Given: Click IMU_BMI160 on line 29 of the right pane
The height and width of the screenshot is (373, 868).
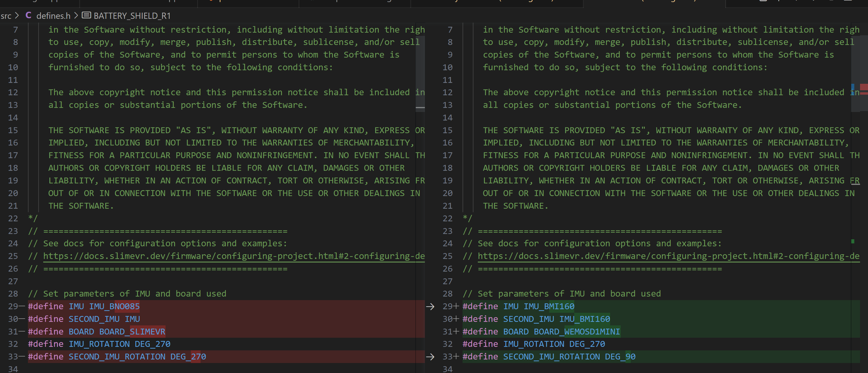Looking at the screenshot, I should 549,306.
